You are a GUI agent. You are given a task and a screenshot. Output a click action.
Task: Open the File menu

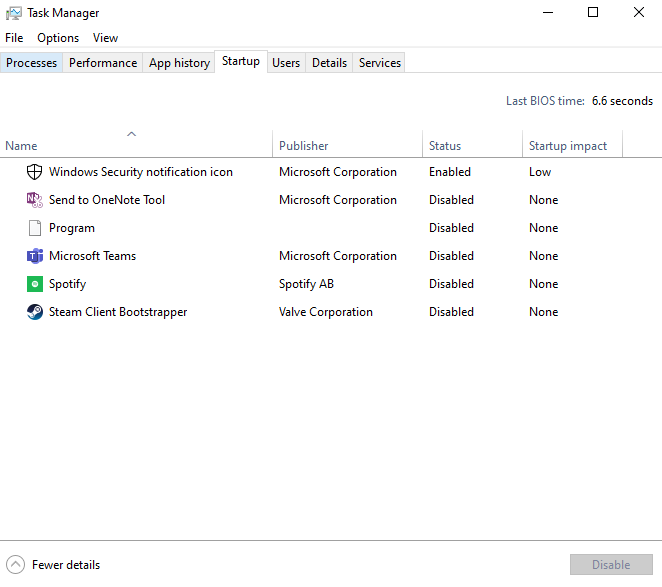(14, 38)
